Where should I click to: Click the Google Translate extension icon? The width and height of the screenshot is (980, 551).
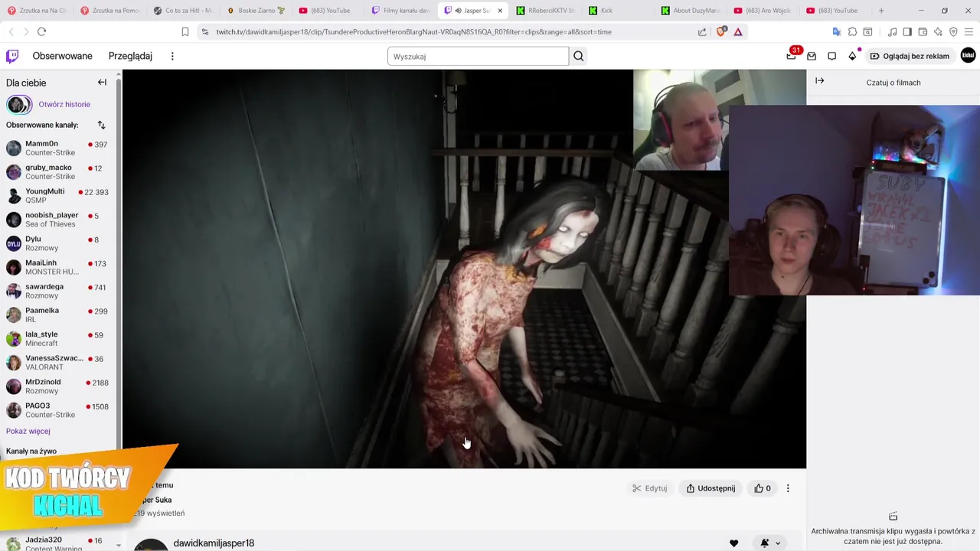coord(837,31)
